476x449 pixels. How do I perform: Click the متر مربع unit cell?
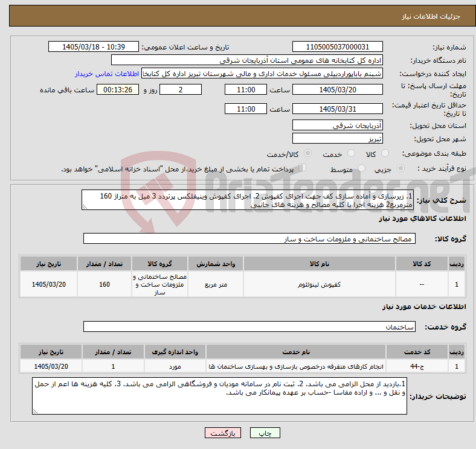click(x=216, y=285)
